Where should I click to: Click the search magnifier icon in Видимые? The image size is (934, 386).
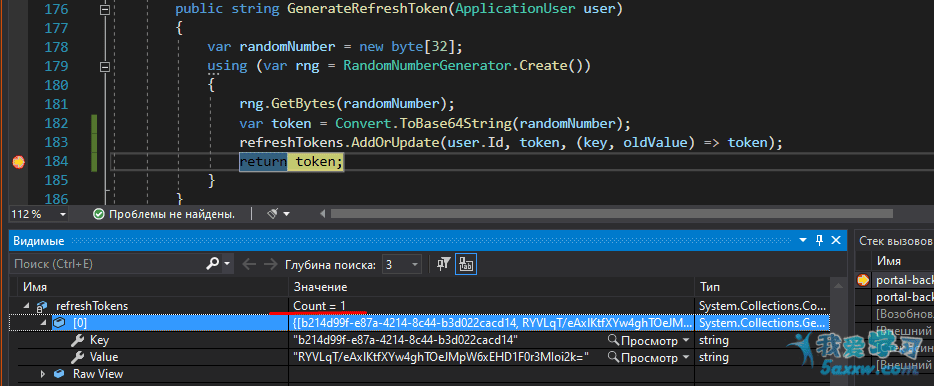(x=213, y=263)
